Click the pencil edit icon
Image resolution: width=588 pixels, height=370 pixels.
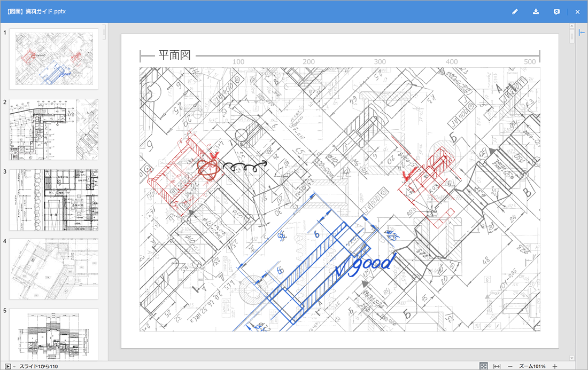[x=515, y=12]
